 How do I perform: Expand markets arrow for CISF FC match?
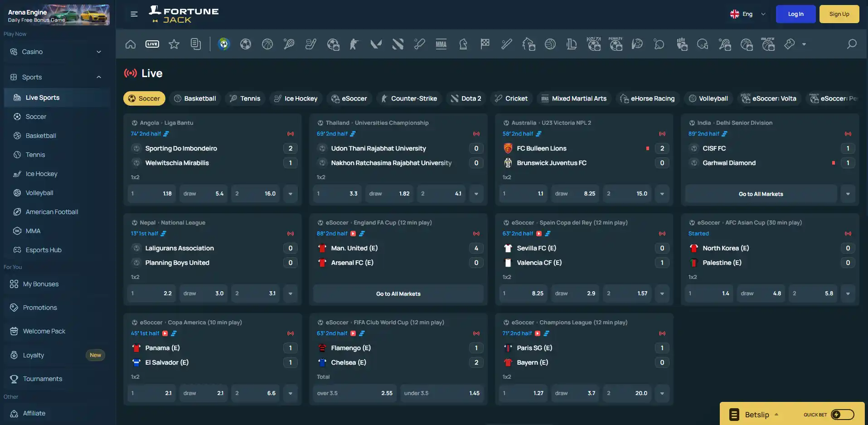coord(848,194)
